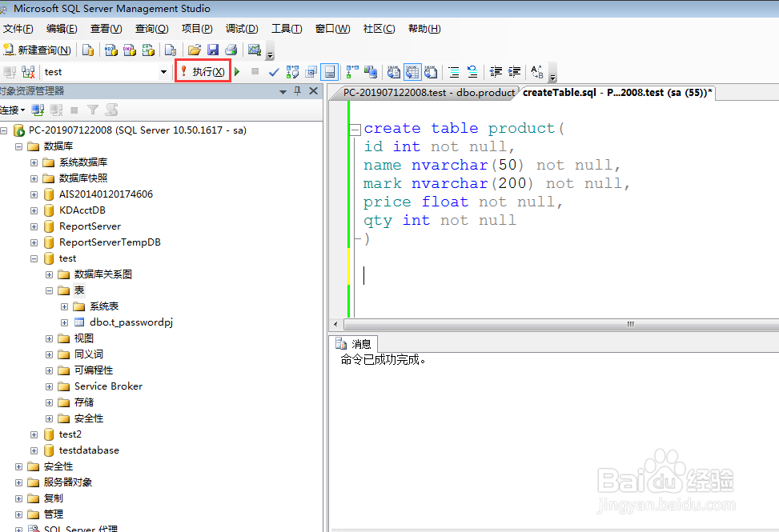The image size is (779, 532).
Task: Open the Activity Monitor icon
Action: click(x=255, y=50)
